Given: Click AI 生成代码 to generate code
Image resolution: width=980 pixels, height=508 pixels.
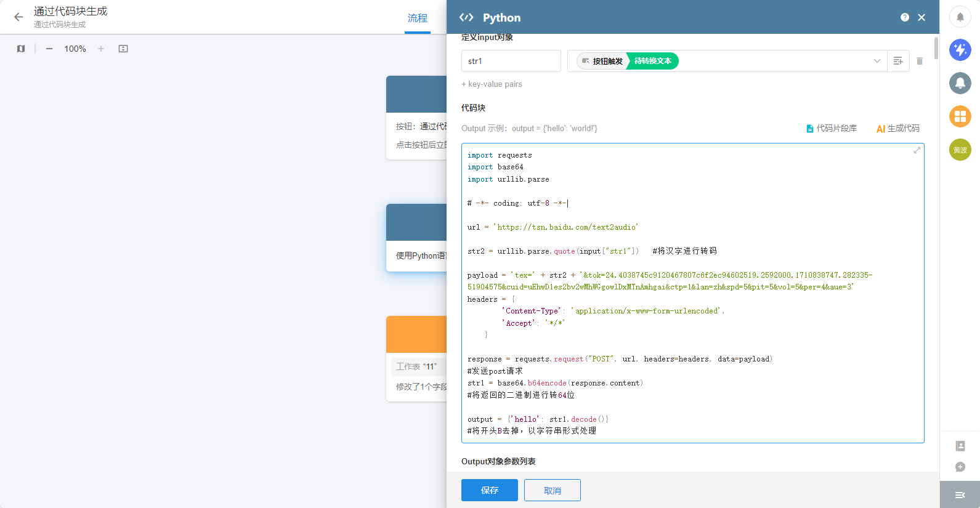Looking at the screenshot, I should [x=897, y=129].
